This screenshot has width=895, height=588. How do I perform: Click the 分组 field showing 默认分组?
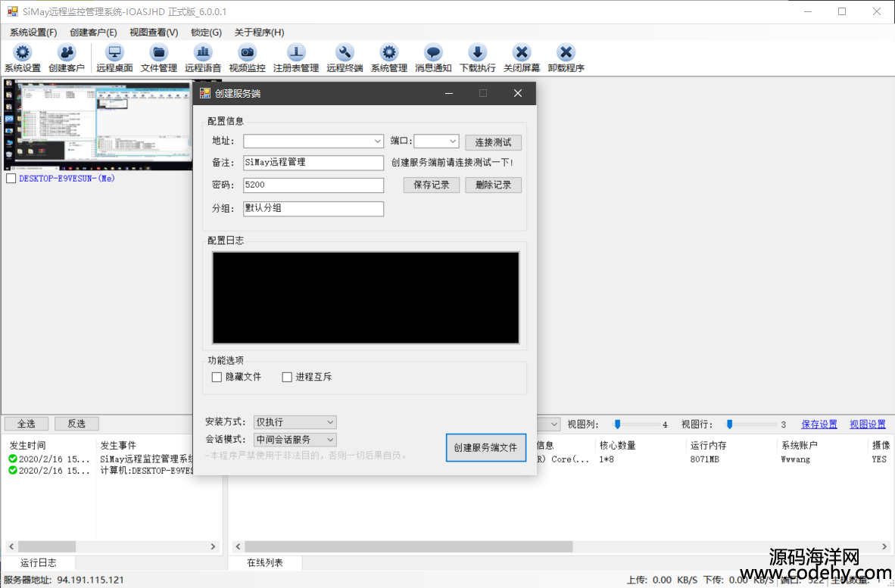pos(313,209)
